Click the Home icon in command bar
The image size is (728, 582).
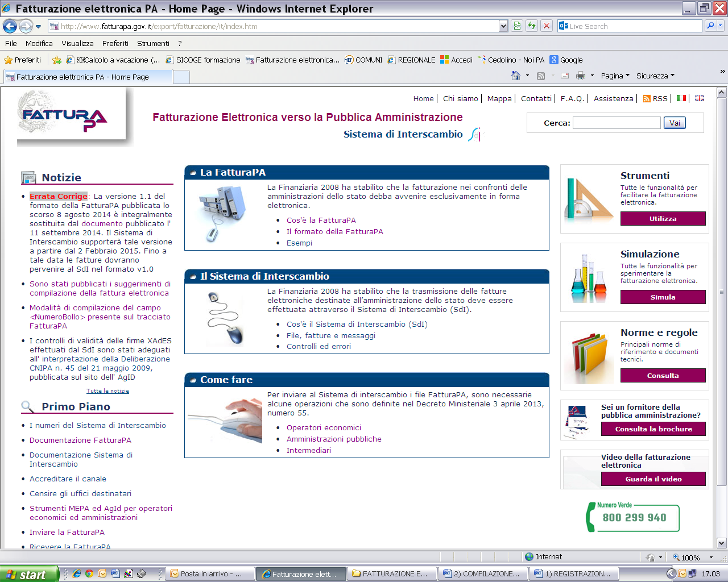coord(516,76)
